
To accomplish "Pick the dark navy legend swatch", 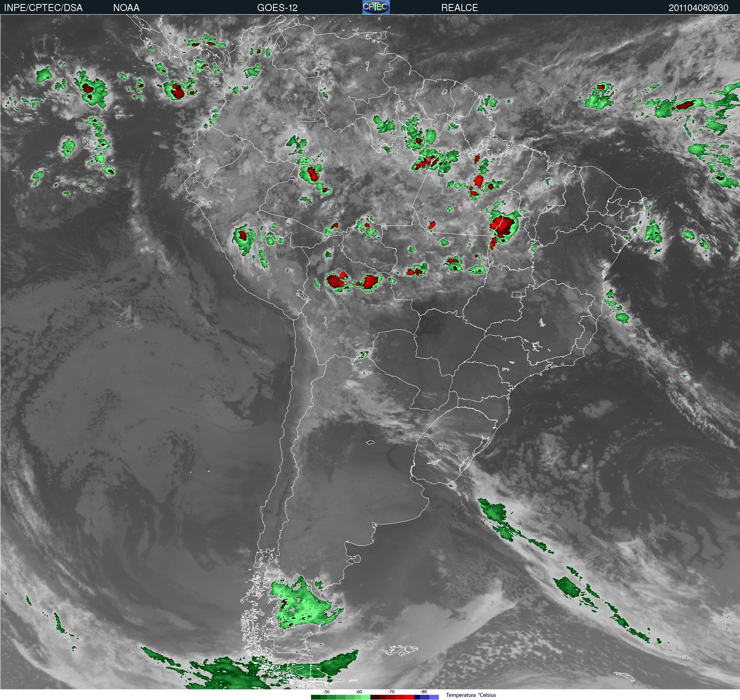I will (x=417, y=697).
